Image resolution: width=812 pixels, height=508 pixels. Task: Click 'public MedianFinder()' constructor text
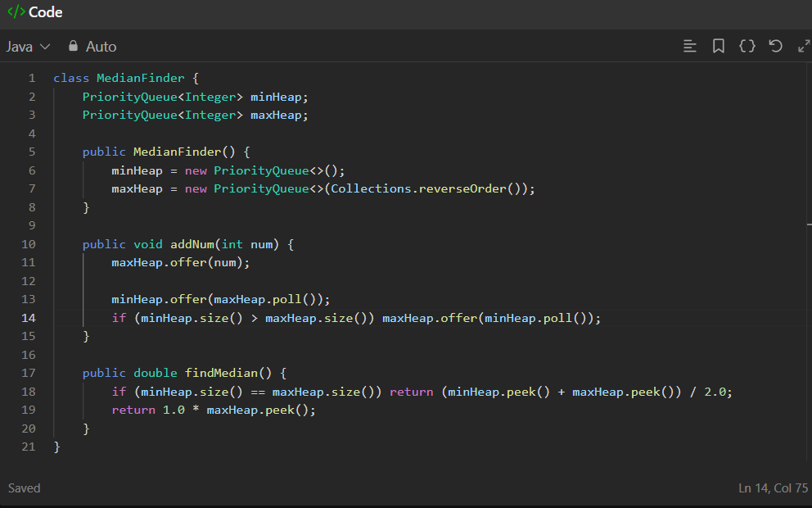click(159, 152)
